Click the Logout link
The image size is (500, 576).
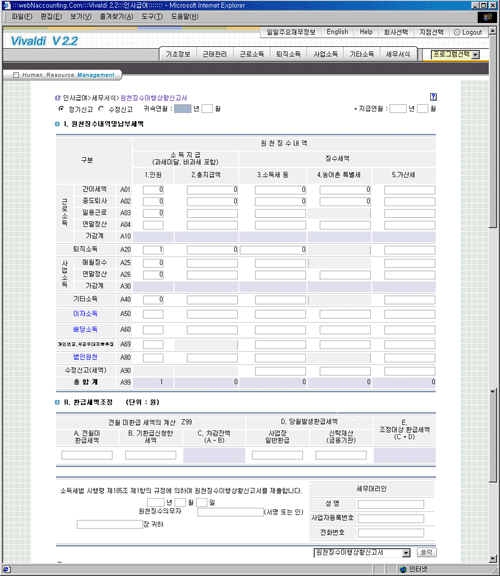click(468, 32)
